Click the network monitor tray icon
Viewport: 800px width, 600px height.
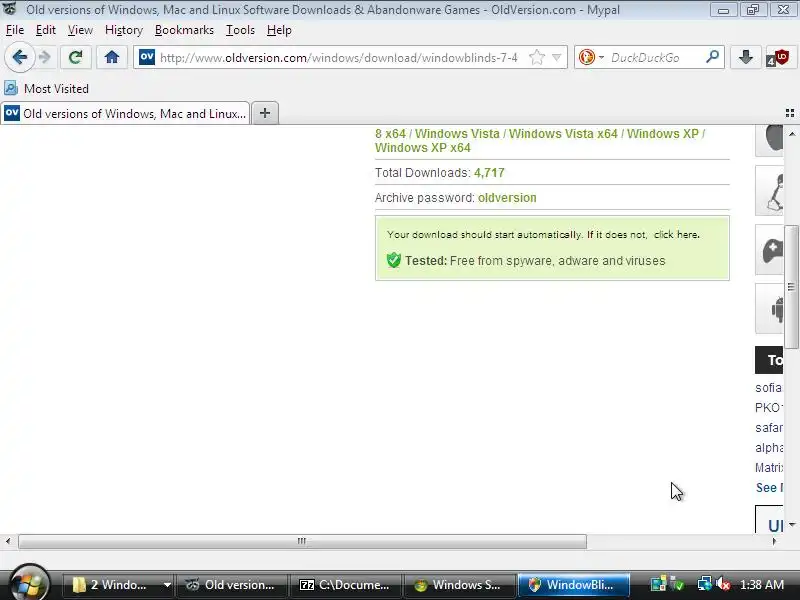tap(705, 584)
